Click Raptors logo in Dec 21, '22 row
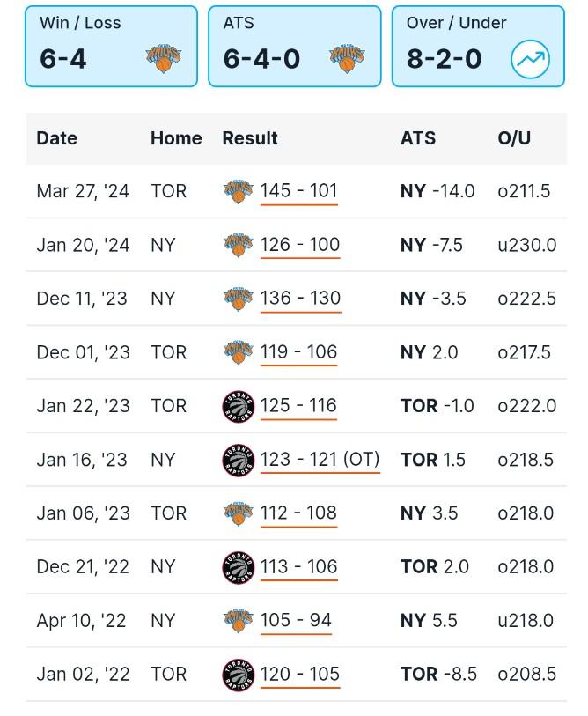Image resolution: width=588 pixels, height=716 pixels. tap(238, 567)
